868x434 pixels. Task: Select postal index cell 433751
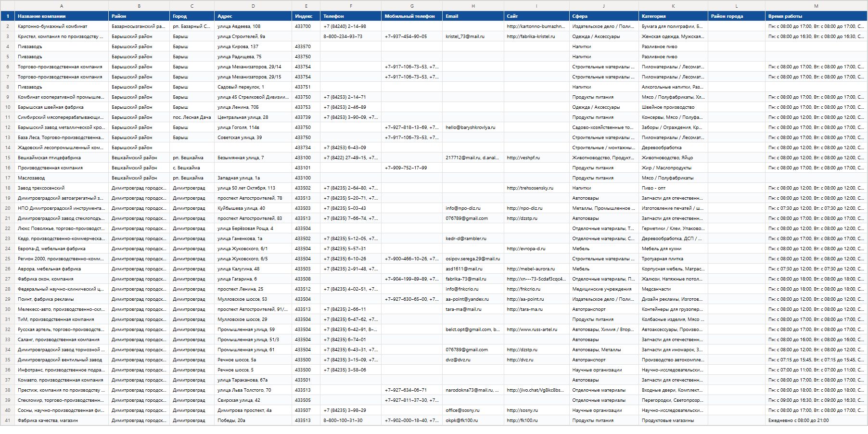[306, 87]
